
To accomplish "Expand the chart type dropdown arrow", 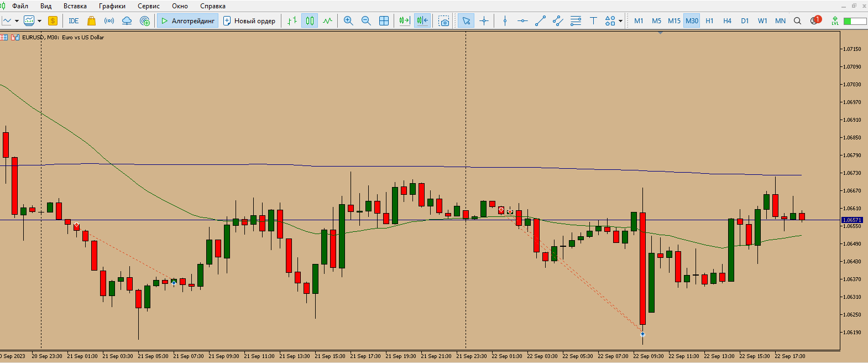I will pyautogui.click(x=17, y=21).
